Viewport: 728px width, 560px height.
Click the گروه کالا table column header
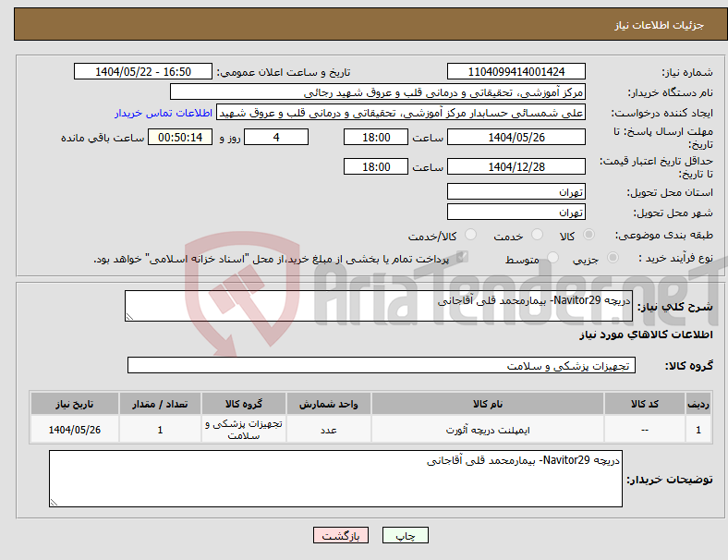[244, 404]
